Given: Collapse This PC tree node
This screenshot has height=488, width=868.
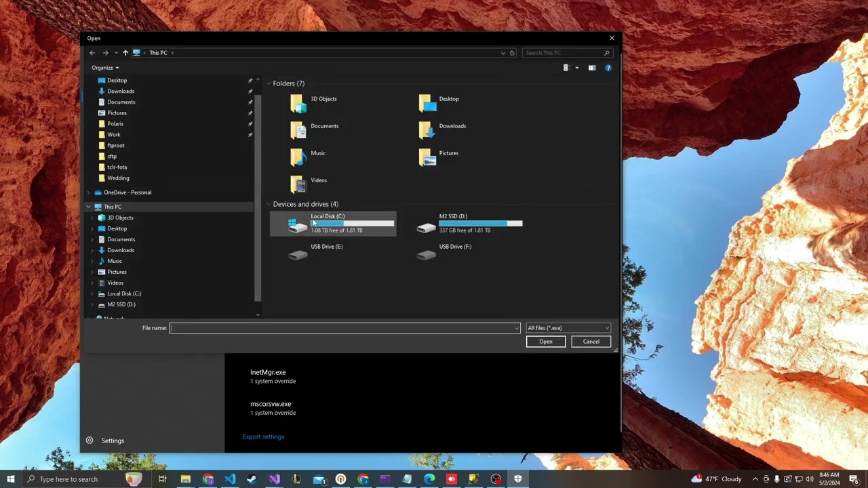Looking at the screenshot, I should point(88,207).
